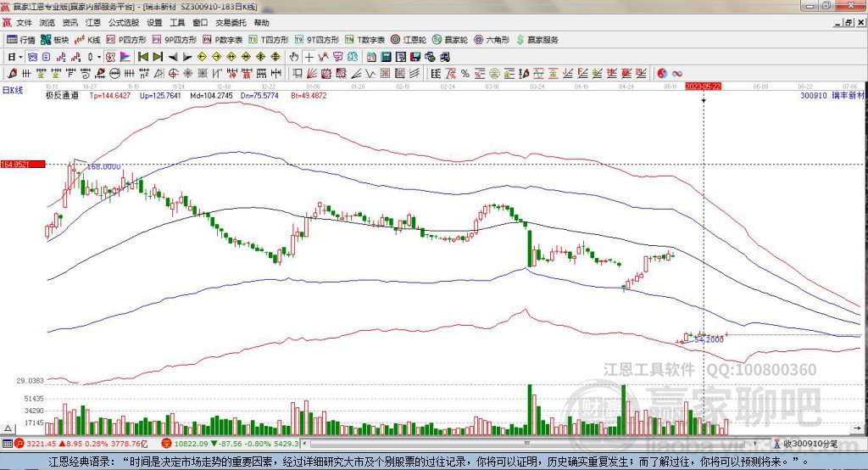Click the 收300910分笔 status item
Viewport: 868px width, 470px height.
(805, 444)
